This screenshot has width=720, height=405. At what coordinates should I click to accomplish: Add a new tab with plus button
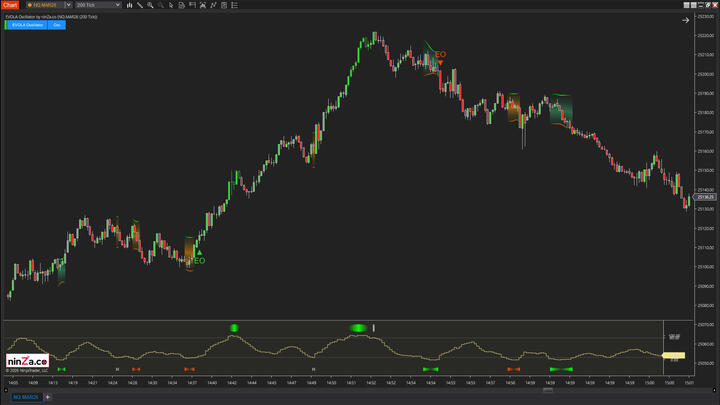pos(47,397)
